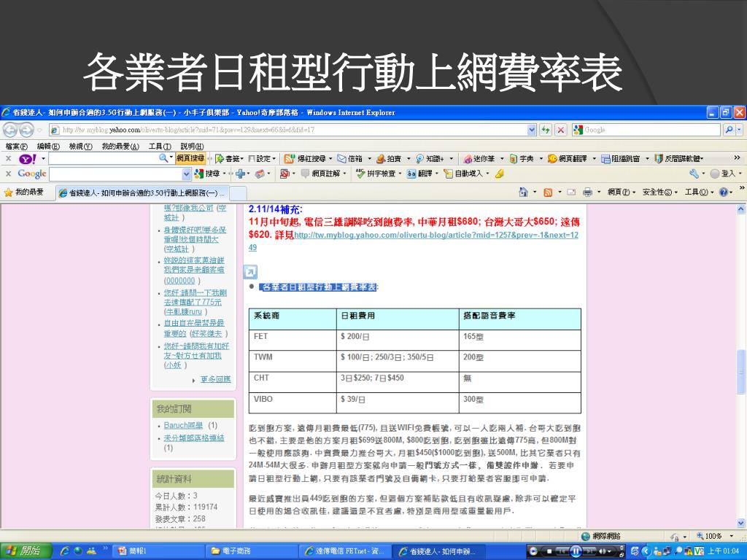747x560 pixels.
Task: Click the browser Back arrow button
Action: 10,130
